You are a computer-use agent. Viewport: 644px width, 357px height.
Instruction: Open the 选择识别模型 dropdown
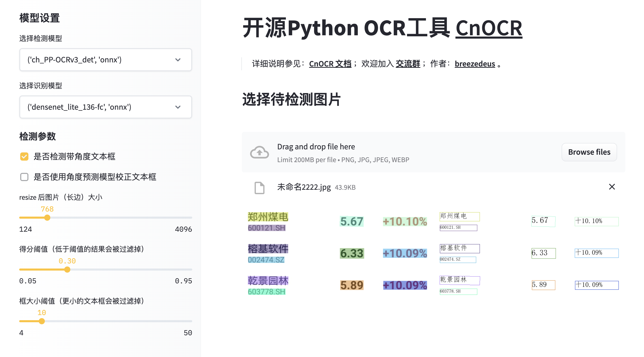105,107
